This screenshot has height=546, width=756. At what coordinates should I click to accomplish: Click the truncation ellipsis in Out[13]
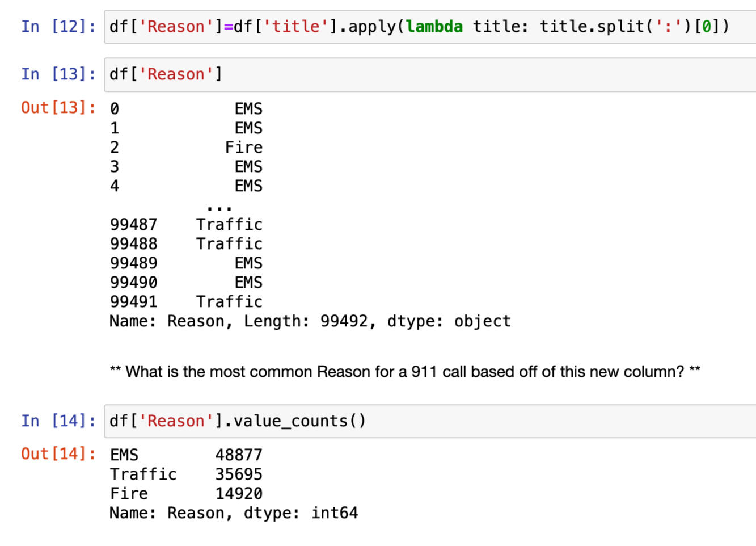219,207
